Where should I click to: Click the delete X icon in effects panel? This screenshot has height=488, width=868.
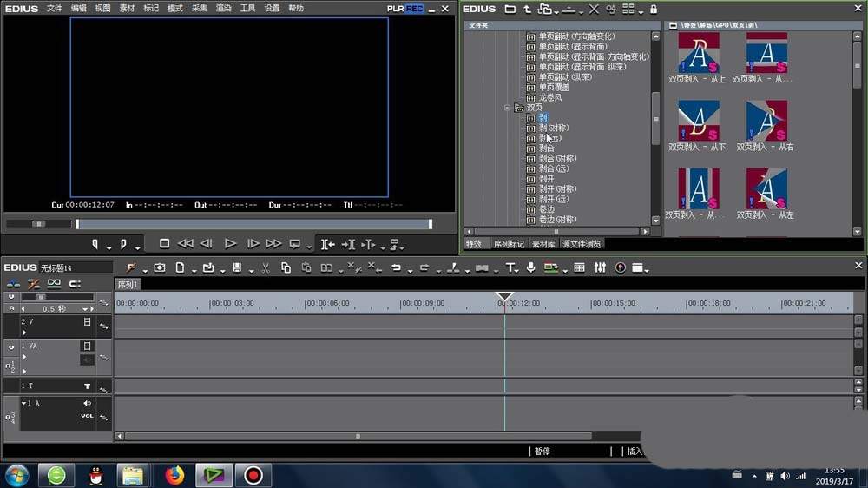[x=594, y=10]
